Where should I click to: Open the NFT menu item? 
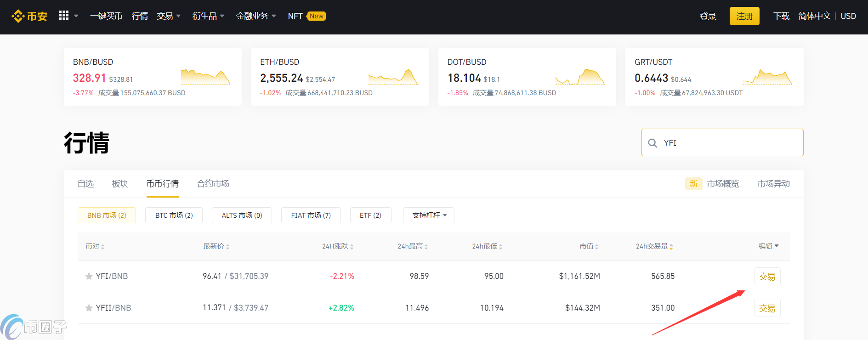click(x=295, y=16)
